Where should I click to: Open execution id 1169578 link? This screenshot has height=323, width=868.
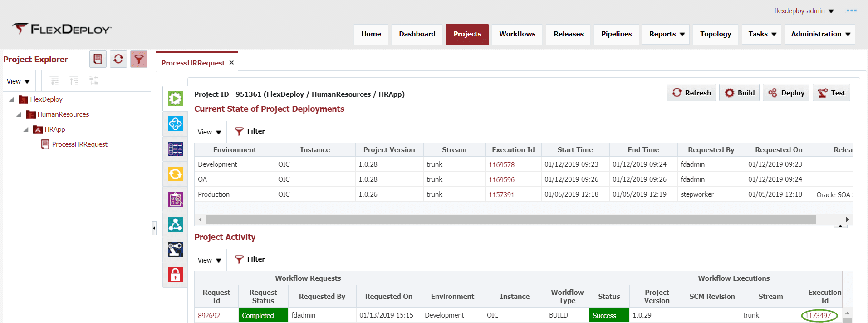pyautogui.click(x=501, y=165)
